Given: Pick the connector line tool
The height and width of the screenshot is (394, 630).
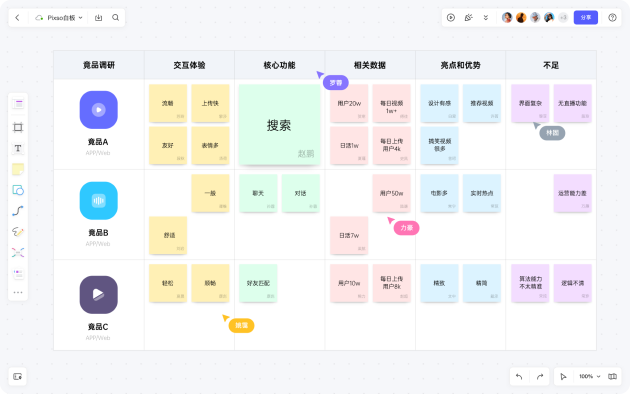Looking at the screenshot, I should 18,211.
